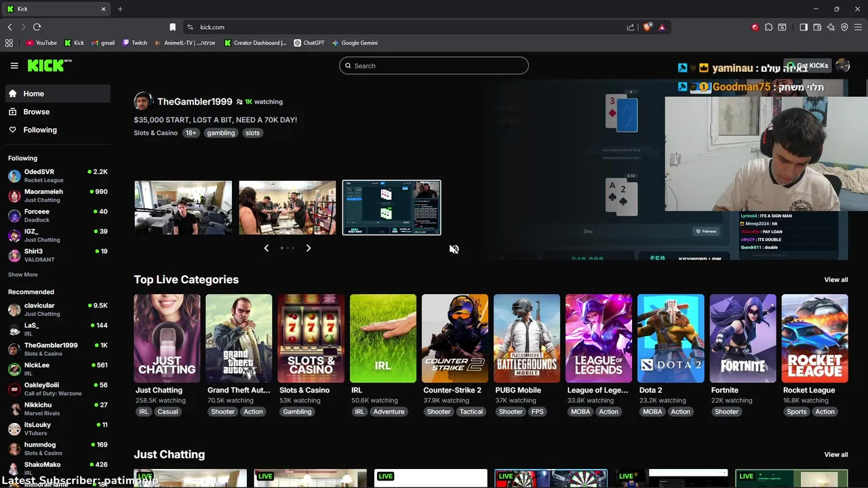This screenshot has width=868, height=488.
Task: Open browser extensions puzzle icon
Action: point(768,27)
